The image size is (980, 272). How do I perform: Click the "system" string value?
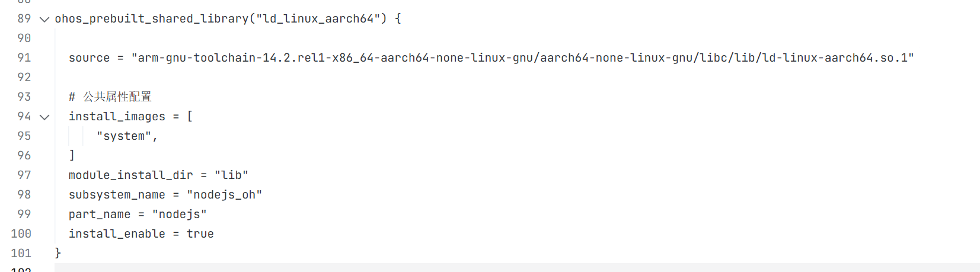pos(124,136)
